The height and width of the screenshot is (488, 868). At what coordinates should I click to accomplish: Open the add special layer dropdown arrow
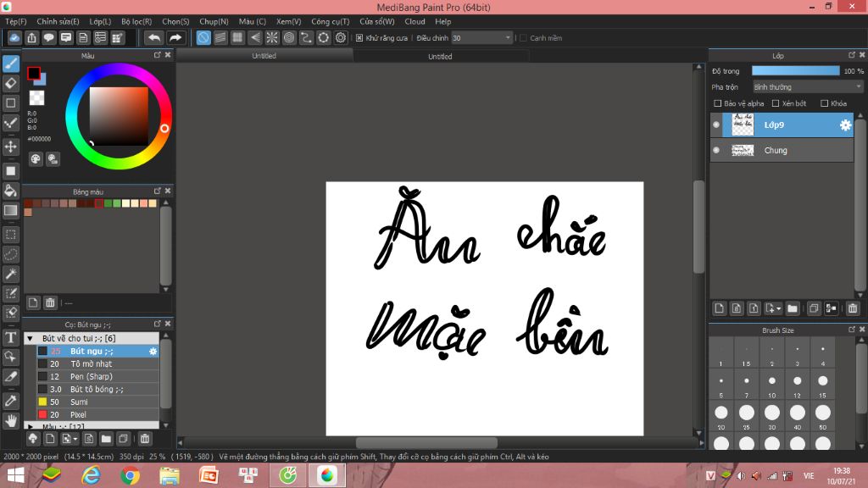[x=779, y=308]
